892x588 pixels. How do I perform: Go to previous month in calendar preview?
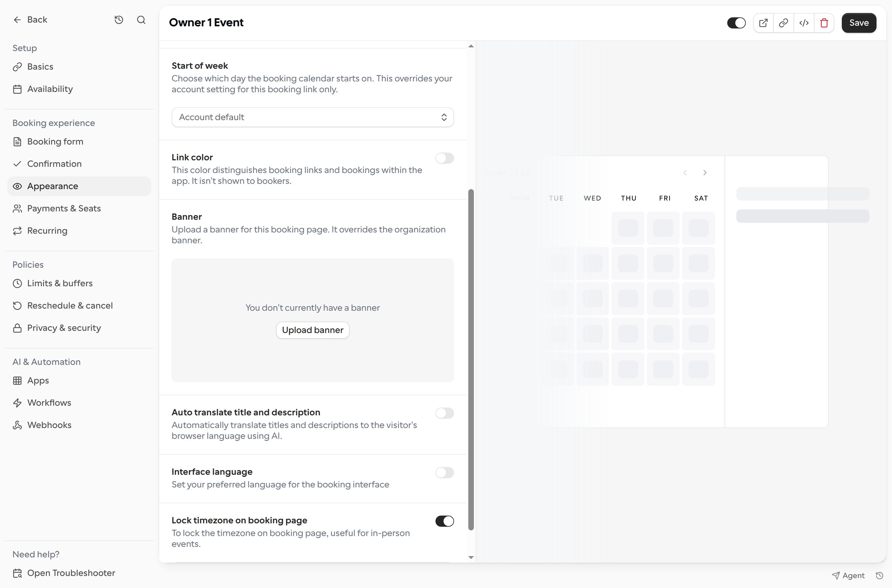[685, 172]
